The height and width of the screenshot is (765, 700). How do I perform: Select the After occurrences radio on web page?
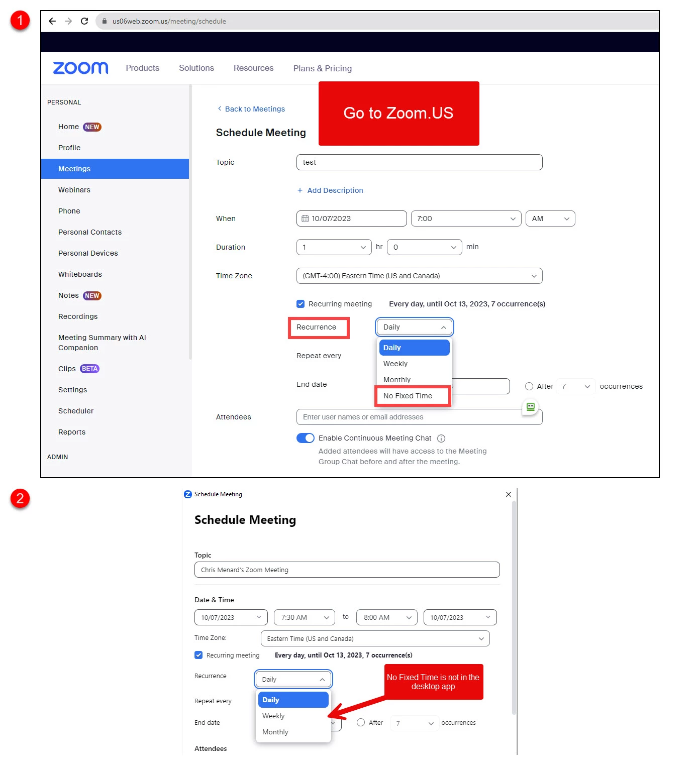pos(529,386)
